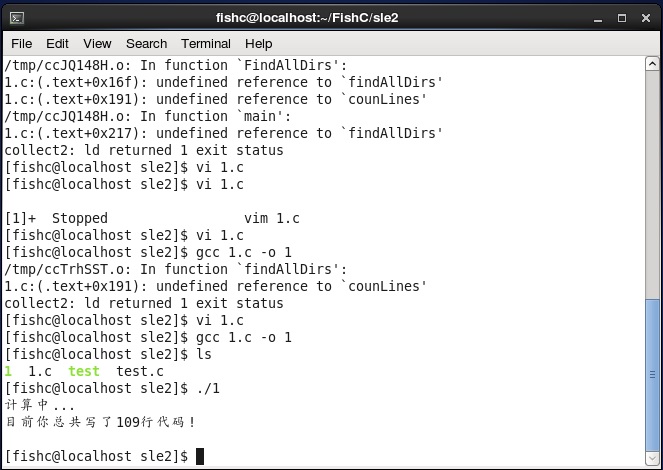Minimize the terminal window
The width and height of the screenshot is (663, 470).
coord(597,19)
